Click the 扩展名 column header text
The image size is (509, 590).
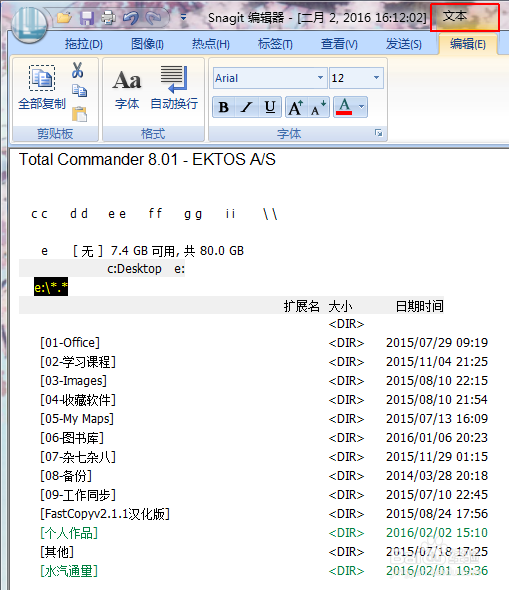pos(301,306)
